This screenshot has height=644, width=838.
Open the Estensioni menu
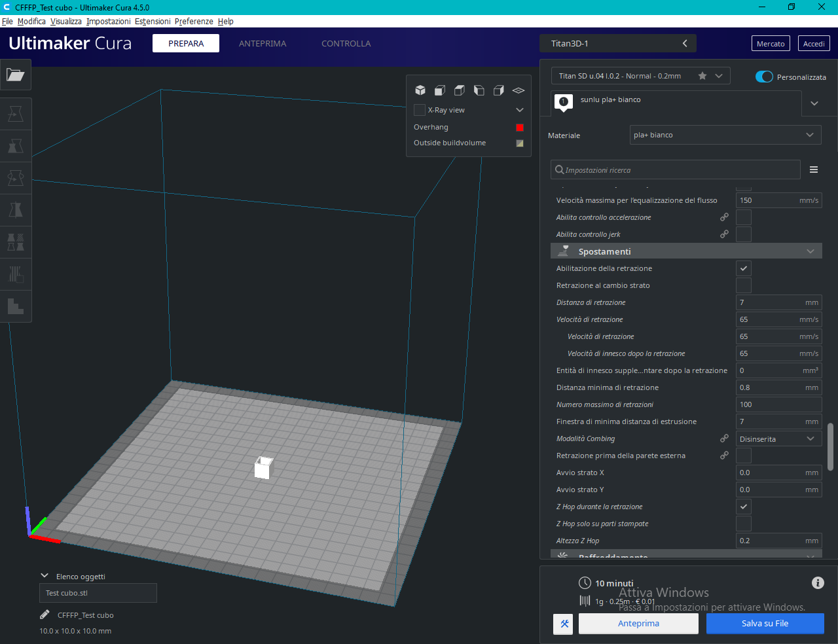coord(153,21)
